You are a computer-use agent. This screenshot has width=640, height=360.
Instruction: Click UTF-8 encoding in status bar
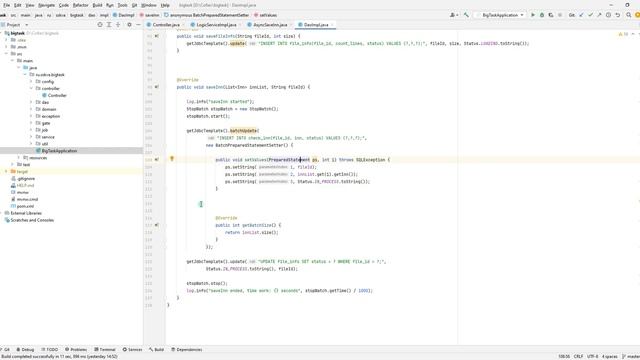pos(593,356)
